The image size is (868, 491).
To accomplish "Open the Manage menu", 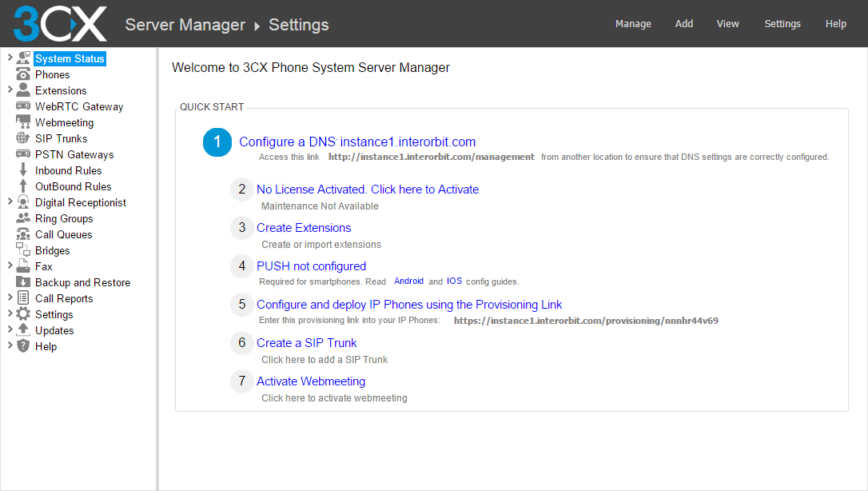I will (633, 24).
